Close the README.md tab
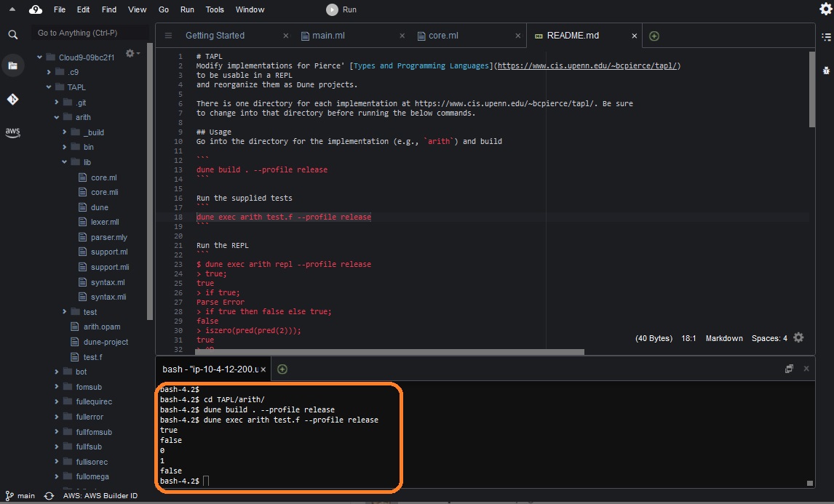This screenshot has width=834, height=504. [x=634, y=36]
